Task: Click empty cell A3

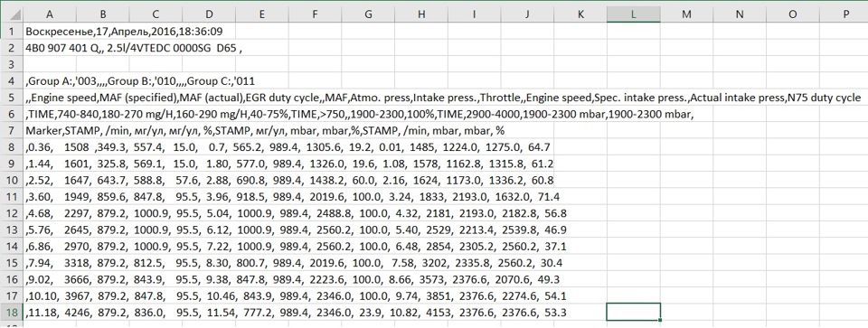Action: point(50,65)
